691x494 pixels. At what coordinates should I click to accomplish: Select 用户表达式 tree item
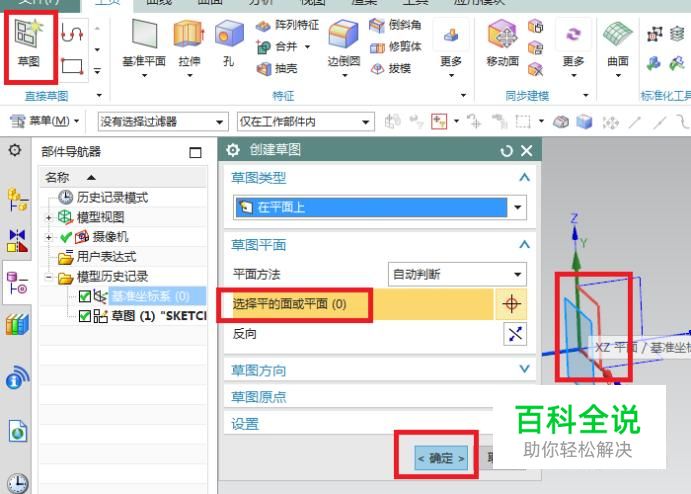point(106,256)
